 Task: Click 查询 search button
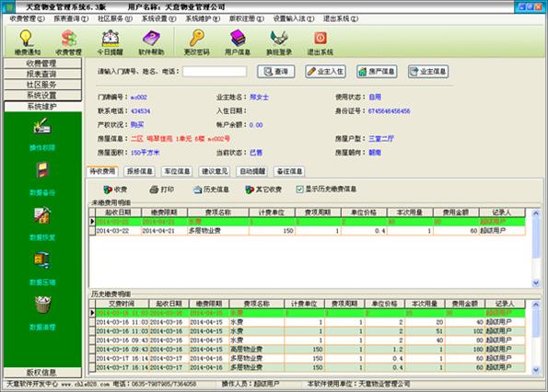pyautogui.click(x=276, y=72)
